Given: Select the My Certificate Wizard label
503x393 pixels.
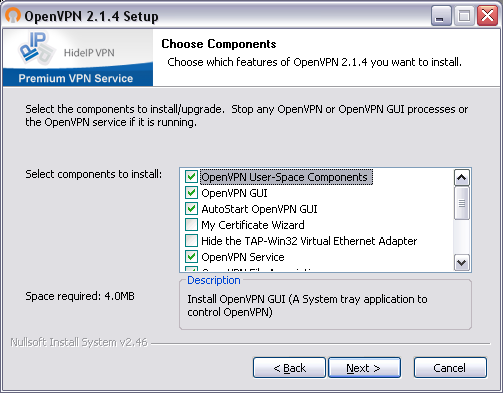Looking at the screenshot, I should tap(253, 225).
